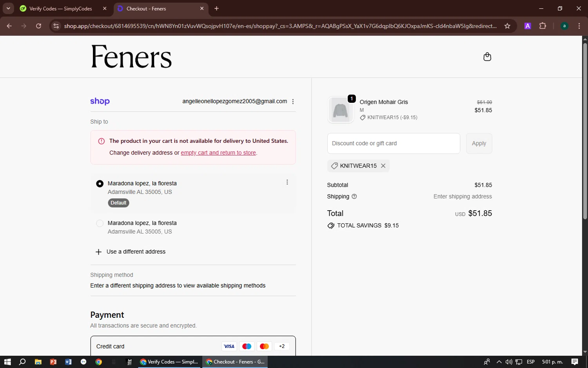Click the Visa card icon
This screenshot has height=368, width=588.
coord(229,346)
